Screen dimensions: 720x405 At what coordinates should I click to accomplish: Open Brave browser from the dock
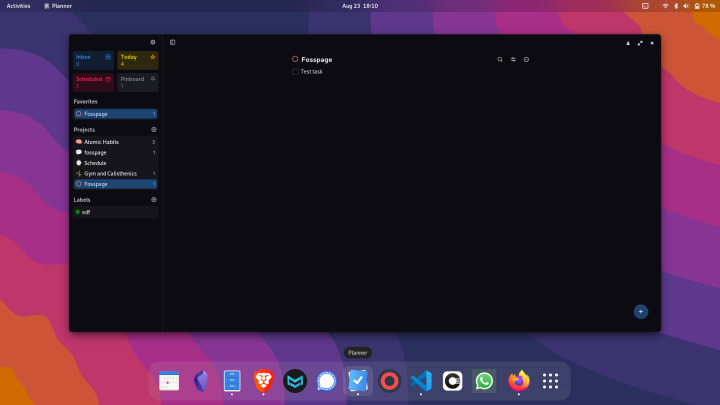pos(264,381)
